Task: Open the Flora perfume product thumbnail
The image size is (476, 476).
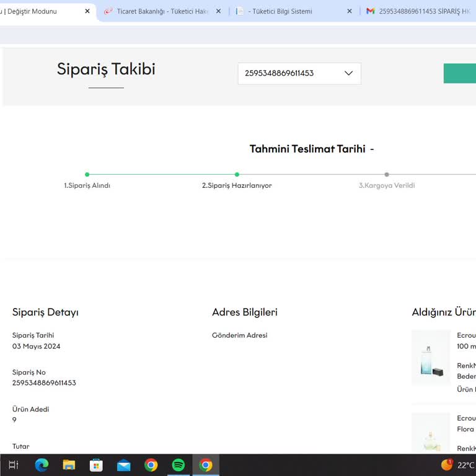Action: [x=431, y=433]
